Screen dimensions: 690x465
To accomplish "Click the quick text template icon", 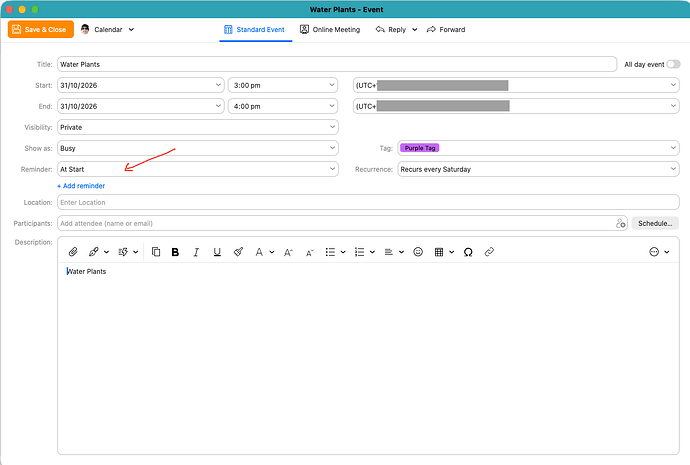I will pos(123,252).
